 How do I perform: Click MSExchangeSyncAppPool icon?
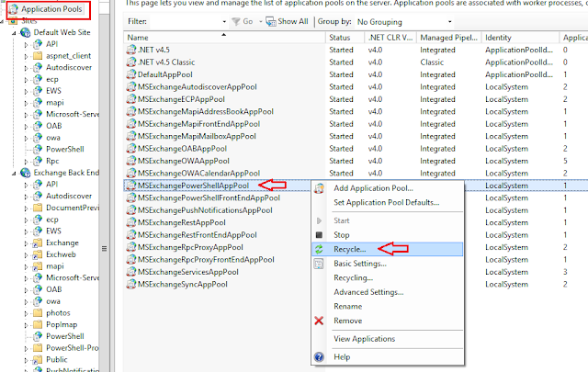click(131, 284)
